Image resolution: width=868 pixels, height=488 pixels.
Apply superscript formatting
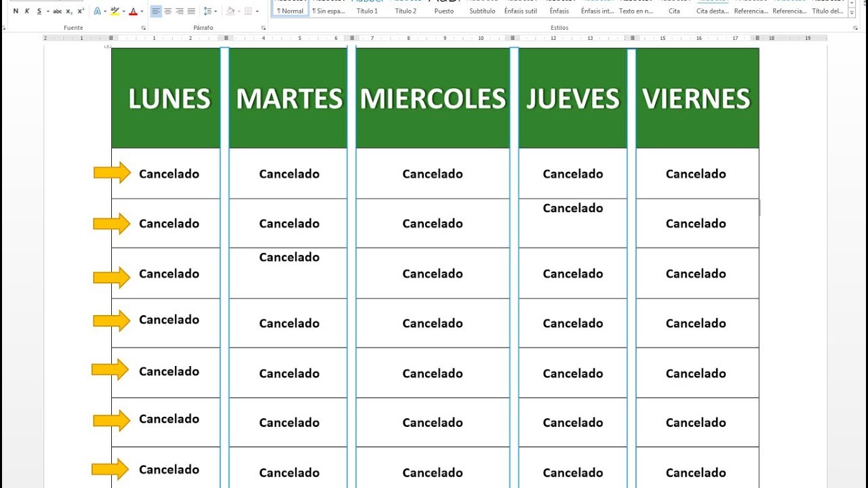(x=81, y=12)
